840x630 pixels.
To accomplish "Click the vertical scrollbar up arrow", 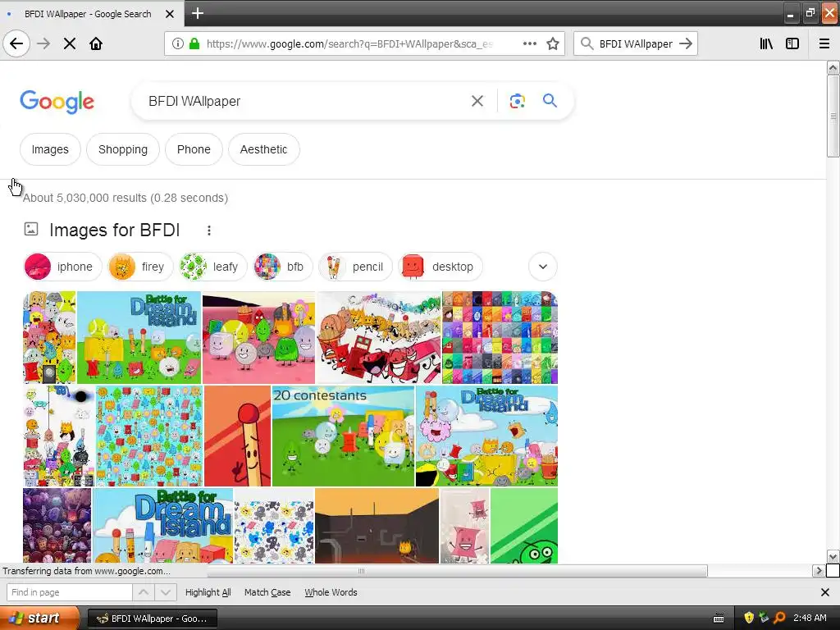I will click(x=833, y=67).
